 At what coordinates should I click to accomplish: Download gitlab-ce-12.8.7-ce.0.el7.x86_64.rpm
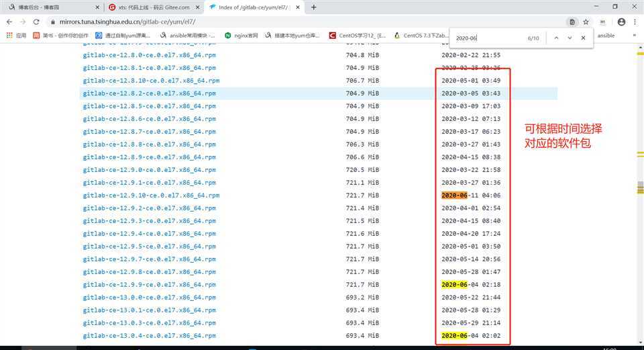pyautogui.click(x=149, y=132)
